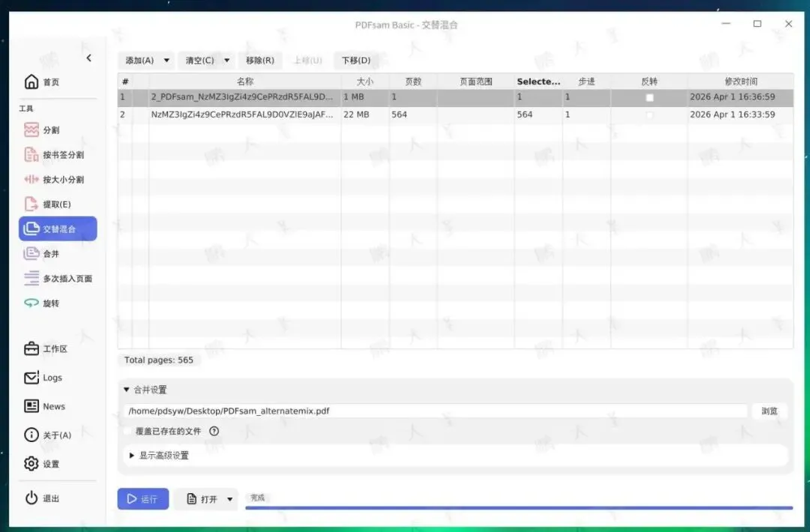Screen dimensions: 810x532
Task: Select row NzMZ3IgZi4z9CePRzdR5FAL9D0VZIE9aJAF... file
Action: coord(455,115)
